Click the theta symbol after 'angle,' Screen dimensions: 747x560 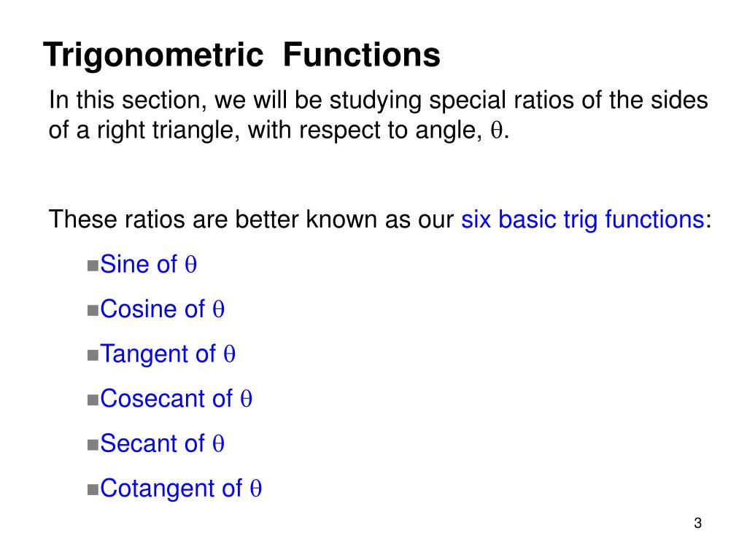coord(496,131)
